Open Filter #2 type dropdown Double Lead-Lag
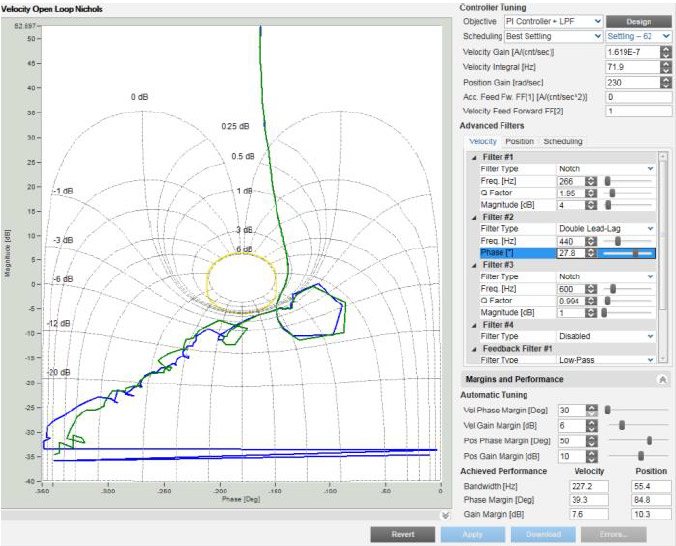This screenshot has width=676, height=546. click(x=606, y=229)
